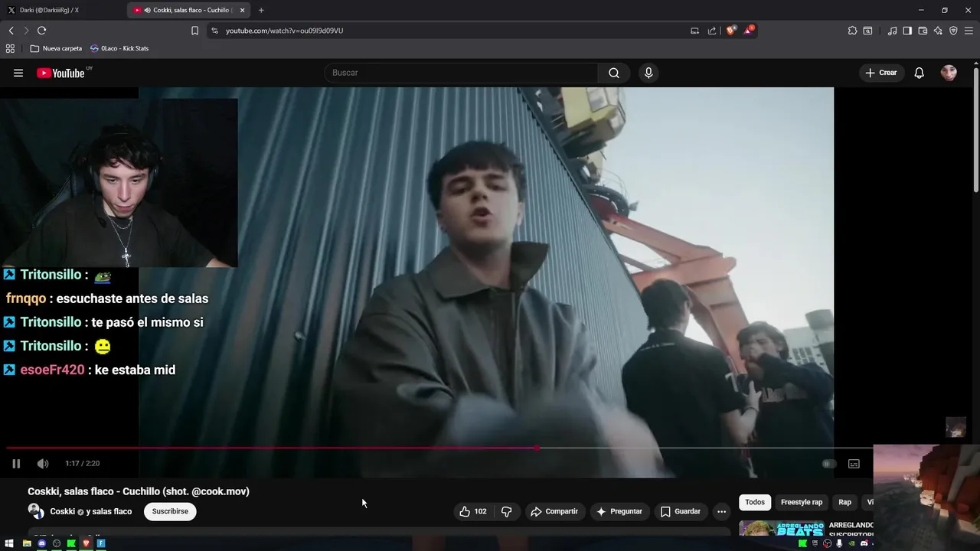Toggle the autoplay switch in the player
This screenshot has width=980, height=551.
coord(828,464)
